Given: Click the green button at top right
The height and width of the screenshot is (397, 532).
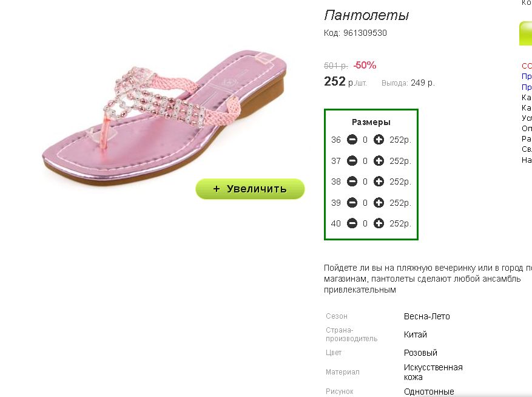Looking at the screenshot, I should 525,33.
